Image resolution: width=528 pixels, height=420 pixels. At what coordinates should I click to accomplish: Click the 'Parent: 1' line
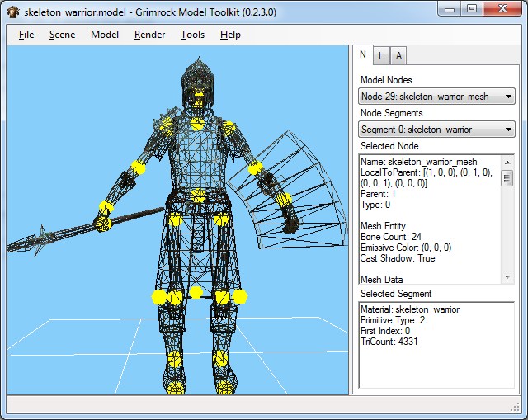coord(378,194)
